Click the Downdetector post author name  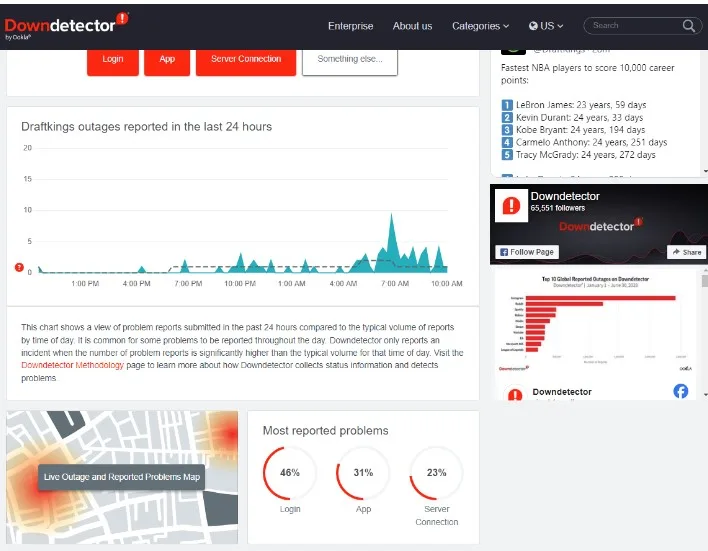pos(562,392)
